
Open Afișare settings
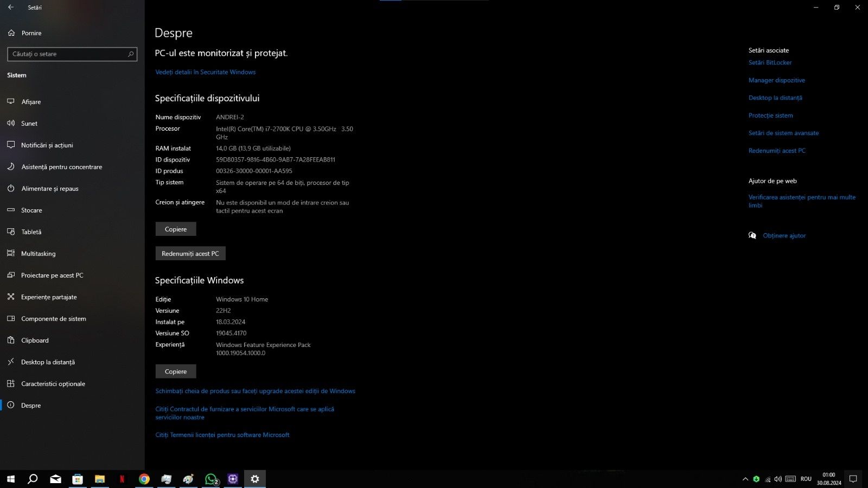(x=72, y=102)
